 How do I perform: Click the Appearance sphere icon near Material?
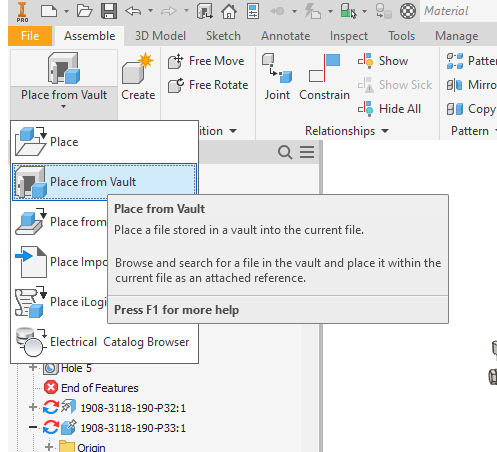[408, 11]
